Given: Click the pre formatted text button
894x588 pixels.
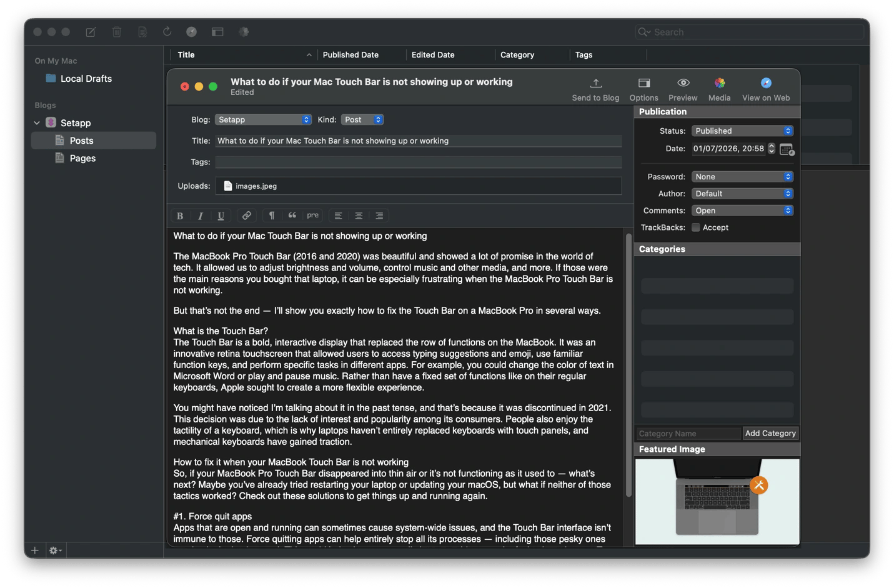Looking at the screenshot, I should click(x=312, y=216).
